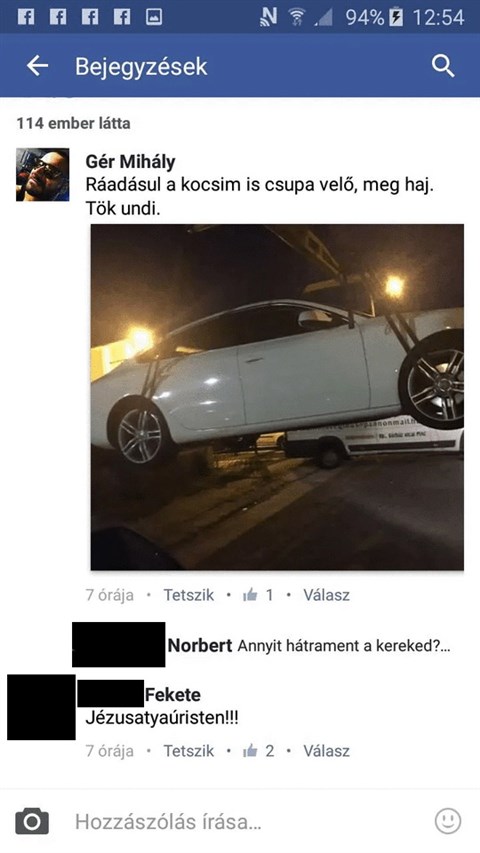Tap the camera icon to attach photo
Viewport: 480px width, 853px height.
click(32, 821)
